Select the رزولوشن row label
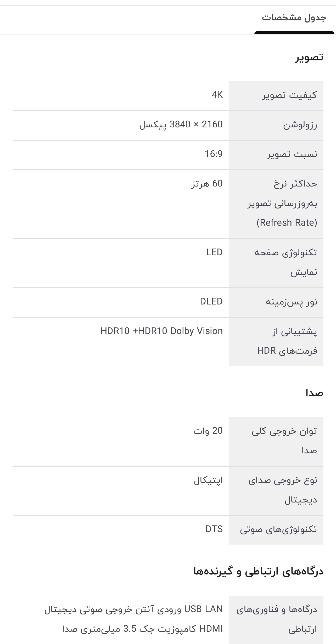336x644 pixels. (300, 125)
